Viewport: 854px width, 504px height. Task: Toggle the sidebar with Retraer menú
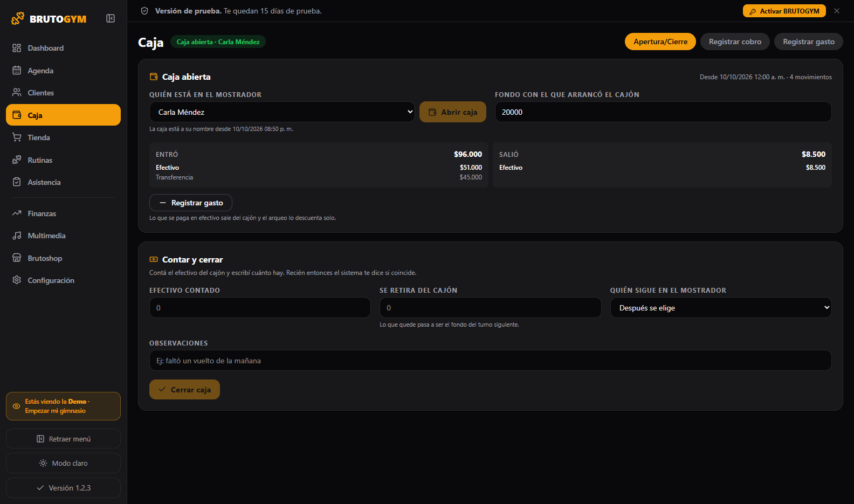(63, 439)
